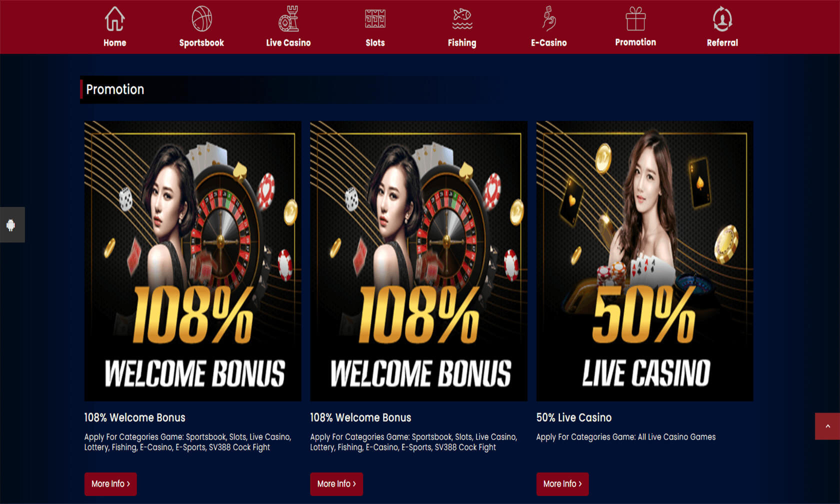Click More Info under the first 108% Welcome Bonus
This screenshot has width=840, height=504.
pyautogui.click(x=110, y=484)
